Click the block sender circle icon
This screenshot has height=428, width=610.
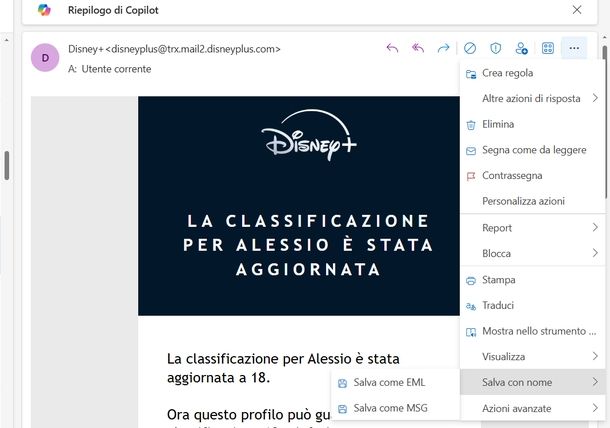[x=470, y=48]
